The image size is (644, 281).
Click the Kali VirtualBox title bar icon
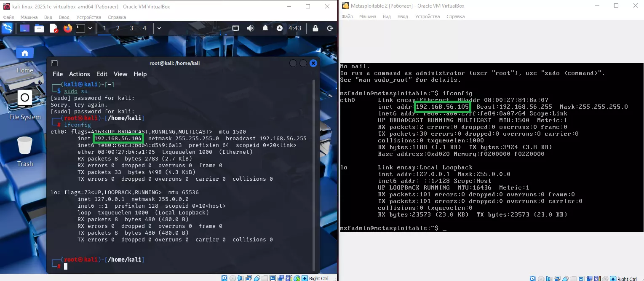(6, 6)
